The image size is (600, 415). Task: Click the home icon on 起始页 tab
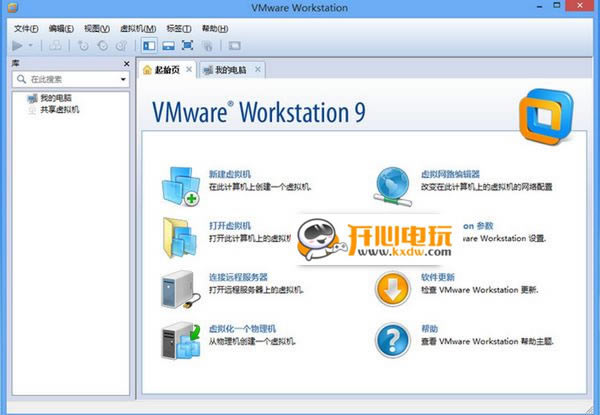click(147, 70)
